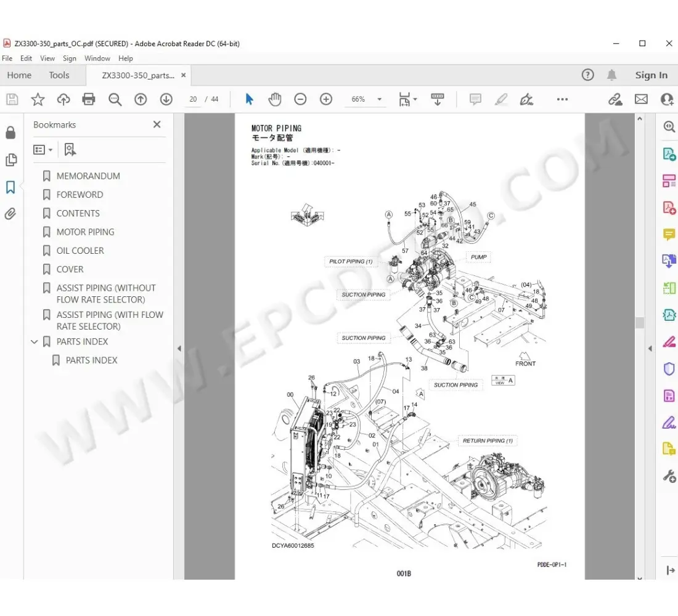Open the bookmark options dropdown

[43, 150]
